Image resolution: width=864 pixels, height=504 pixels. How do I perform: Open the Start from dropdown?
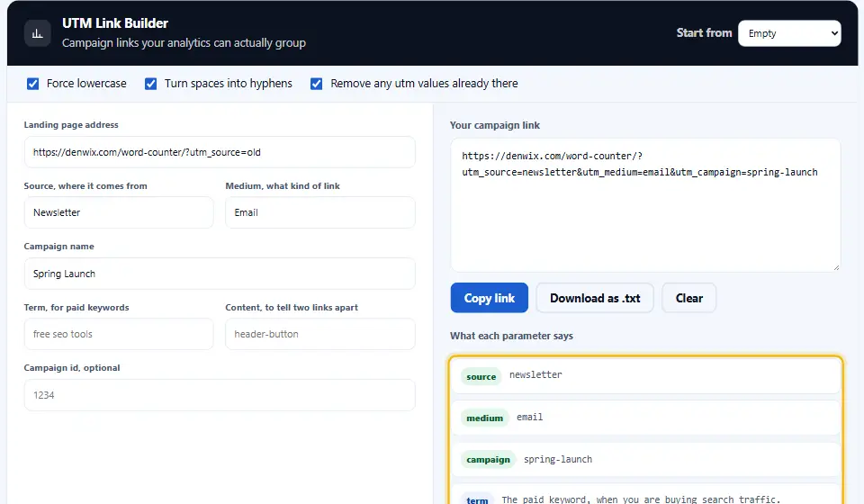tap(789, 33)
